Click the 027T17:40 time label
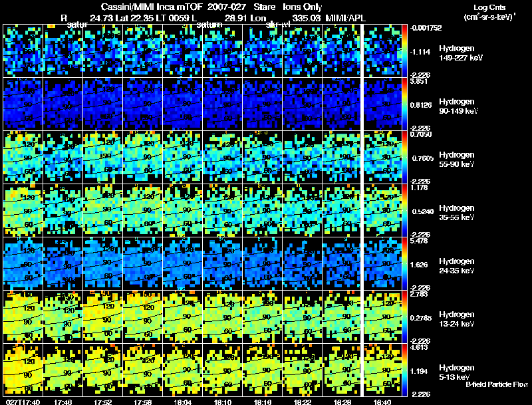532x405 pixels. [x=23, y=402]
